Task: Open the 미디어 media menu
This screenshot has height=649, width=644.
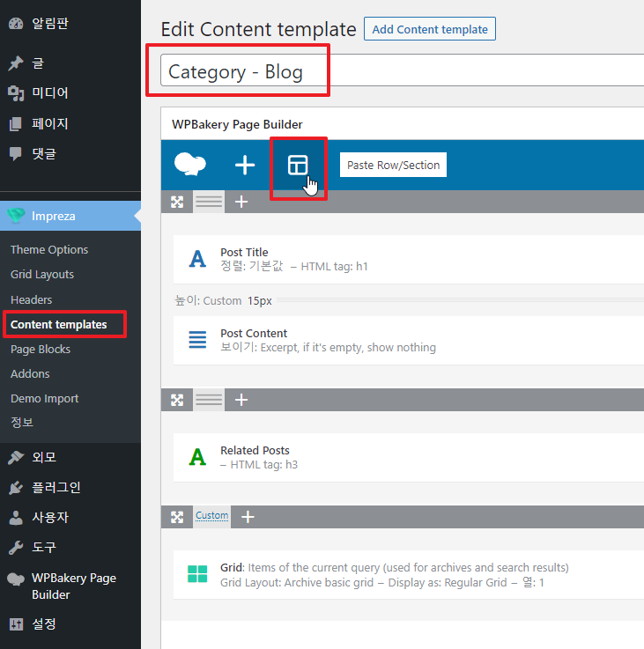Action: 70,93
